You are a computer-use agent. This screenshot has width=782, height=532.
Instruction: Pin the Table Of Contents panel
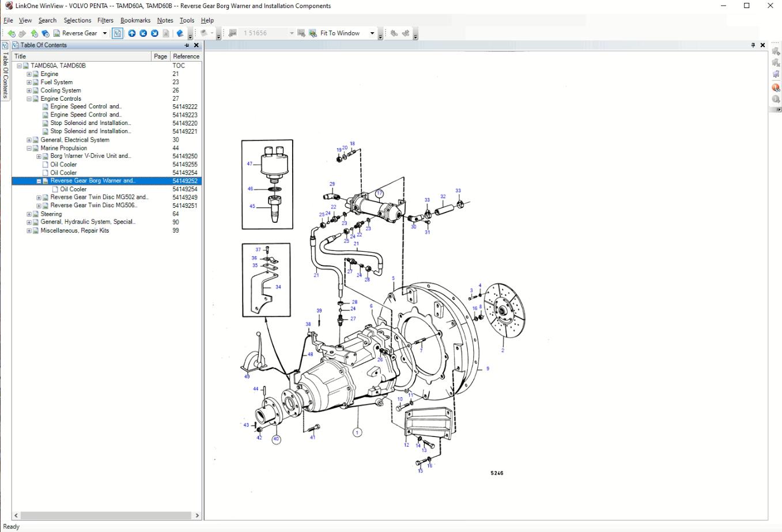[x=187, y=45]
